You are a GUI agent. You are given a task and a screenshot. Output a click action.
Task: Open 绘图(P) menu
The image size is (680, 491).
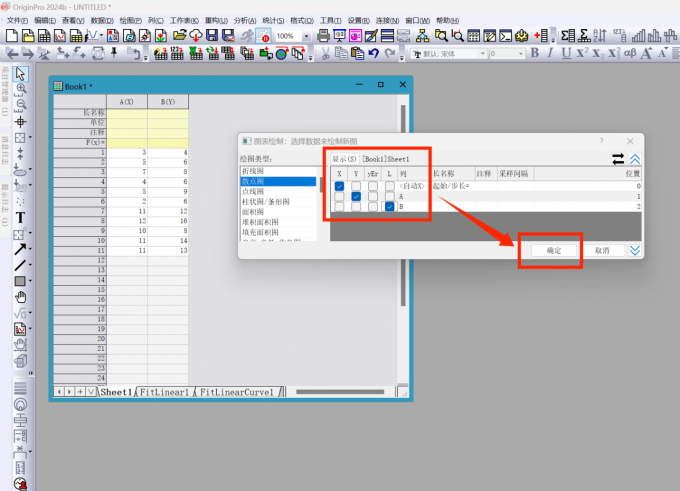tap(131, 20)
